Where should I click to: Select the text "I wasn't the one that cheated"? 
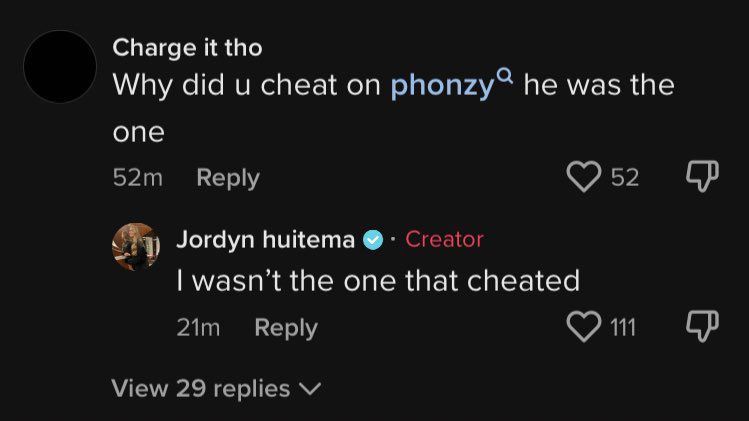(x=378, y=281)
